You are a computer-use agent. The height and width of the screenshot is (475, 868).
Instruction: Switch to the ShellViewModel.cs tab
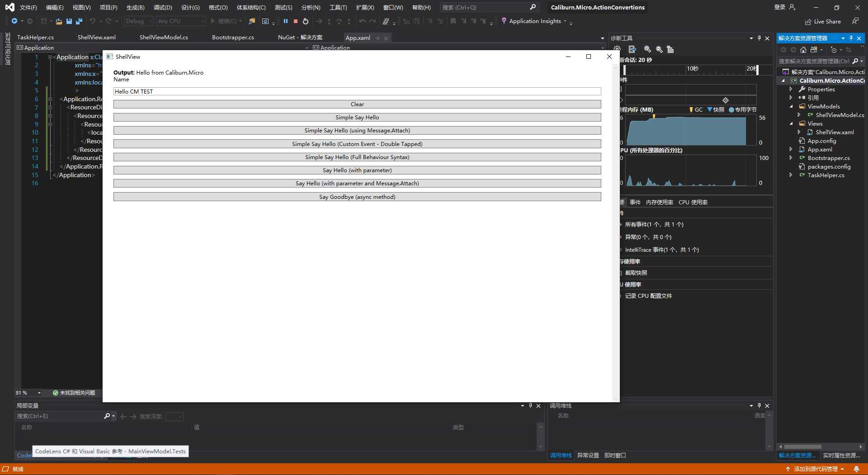pyautogui.click(x=164, y=38)
